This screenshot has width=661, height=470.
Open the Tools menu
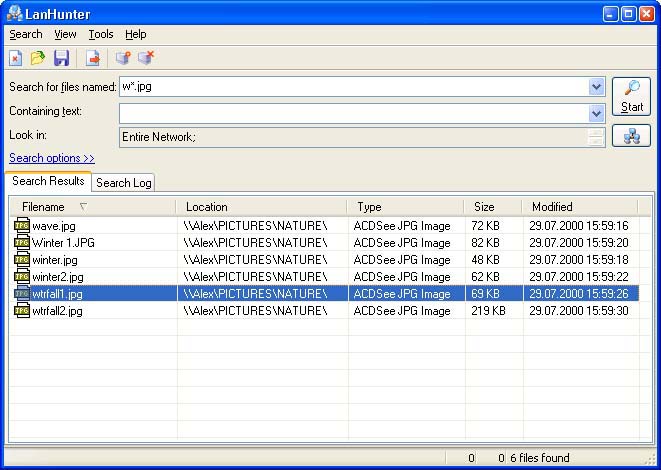coord(101,34)
